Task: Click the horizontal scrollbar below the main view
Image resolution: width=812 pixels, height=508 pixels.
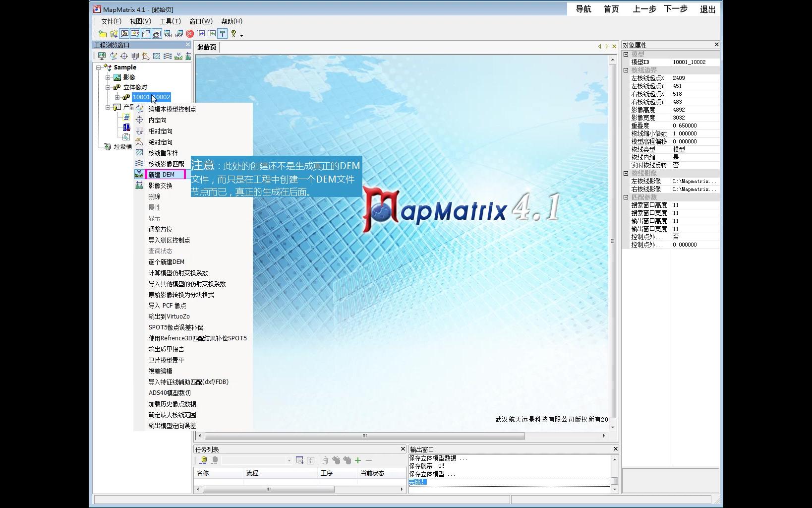Action: pos(364,436)
